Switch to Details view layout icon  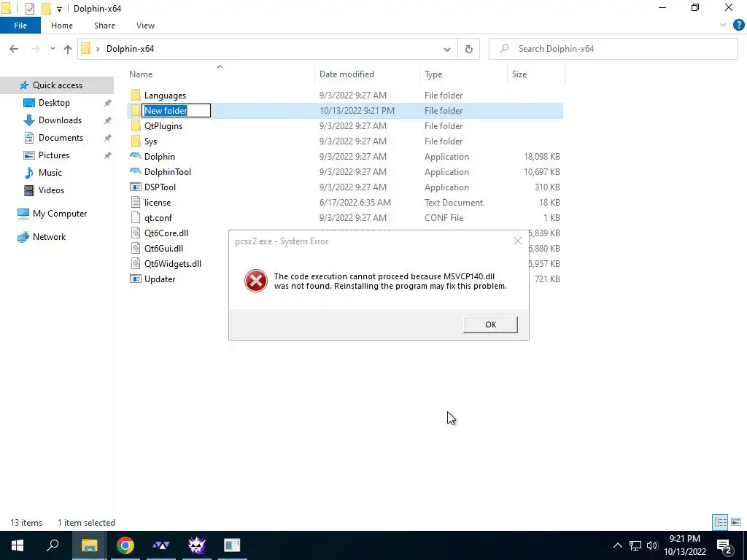coord(720,522)
